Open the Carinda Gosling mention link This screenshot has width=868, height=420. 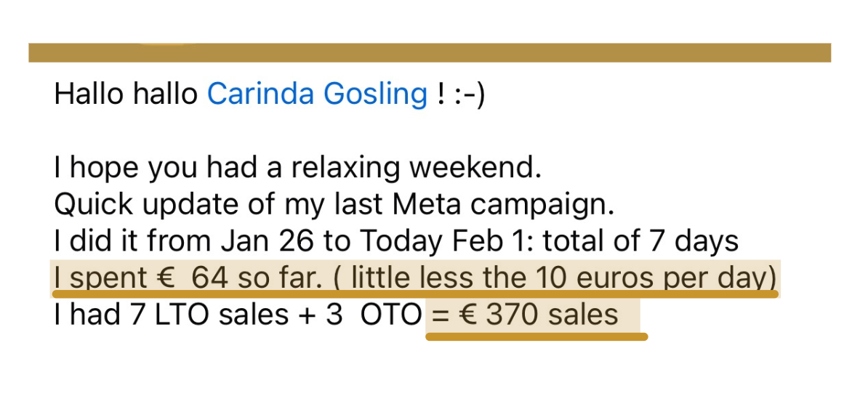[x=317, y=94]
